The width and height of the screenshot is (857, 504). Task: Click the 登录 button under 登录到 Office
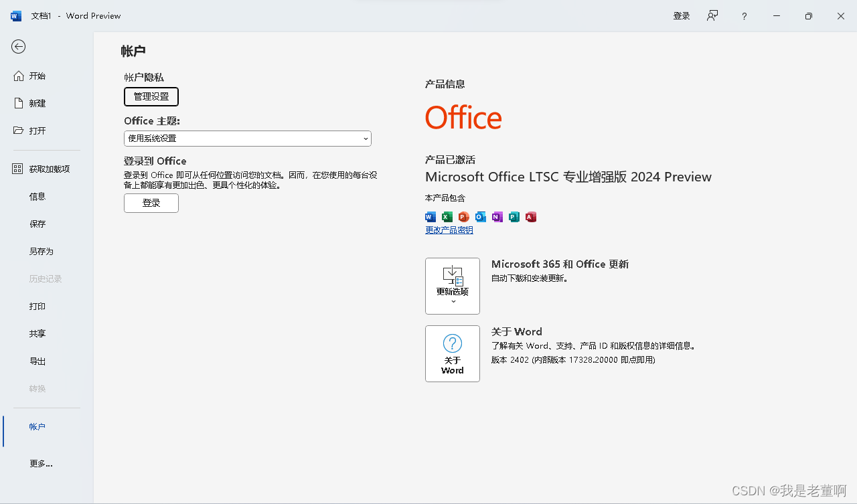coord(151,203)
